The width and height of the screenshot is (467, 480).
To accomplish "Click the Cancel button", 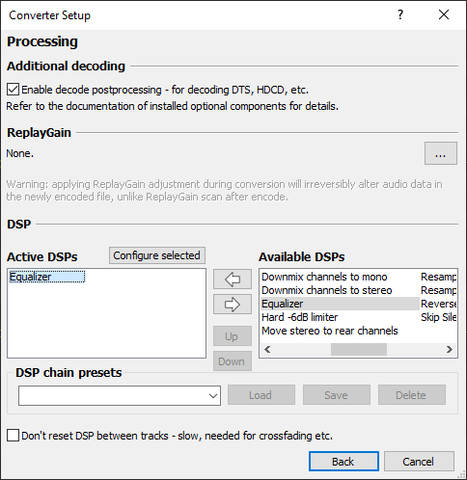I will (x=419, y=461).
